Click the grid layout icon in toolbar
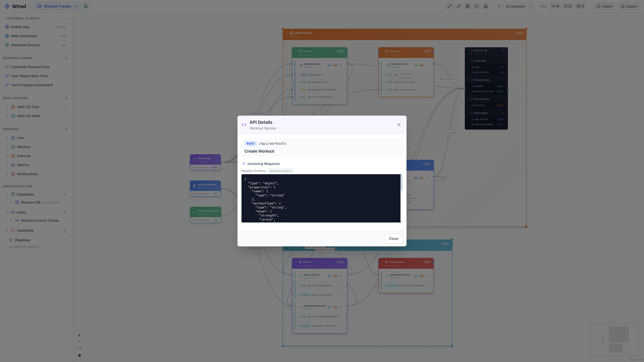The height and width of the screenshot is (362, 644). (468, 6)
